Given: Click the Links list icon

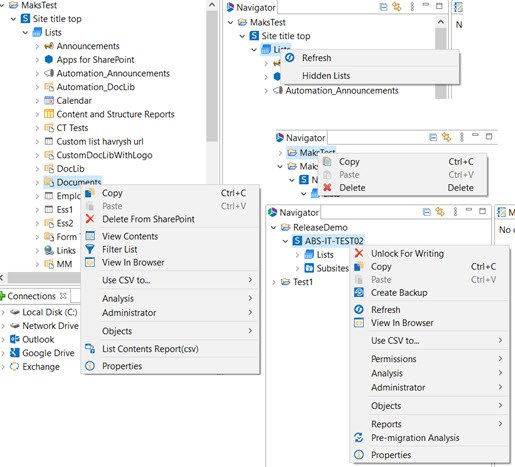Looking at the screenshot, I should pyautogui.click(x=49, y=250).
